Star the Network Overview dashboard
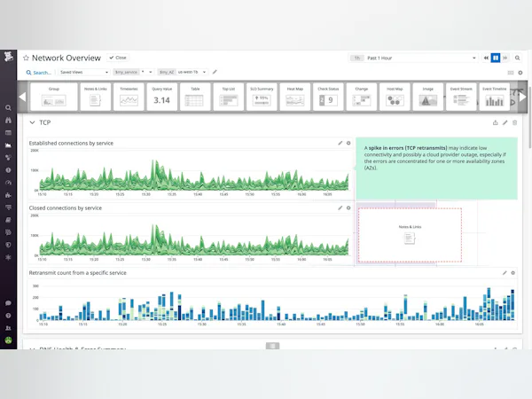 click(26, 58)
